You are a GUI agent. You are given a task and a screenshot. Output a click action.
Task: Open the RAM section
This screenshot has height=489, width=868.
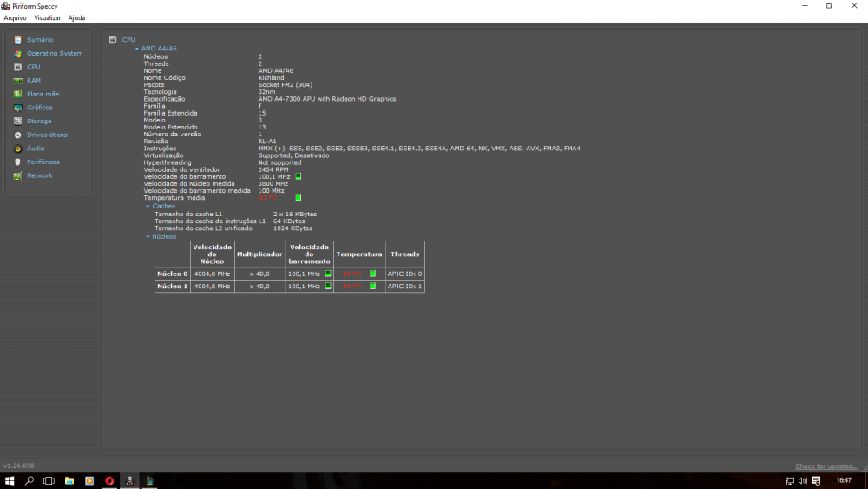click(x=33, y=81)
